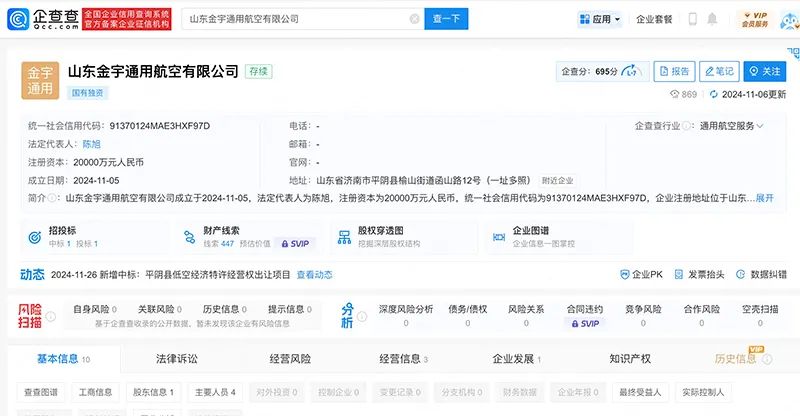The width and height of the screenshot is (800, 416).
Task: Switch to the 知识产权 tab
Action: [629, 358]
